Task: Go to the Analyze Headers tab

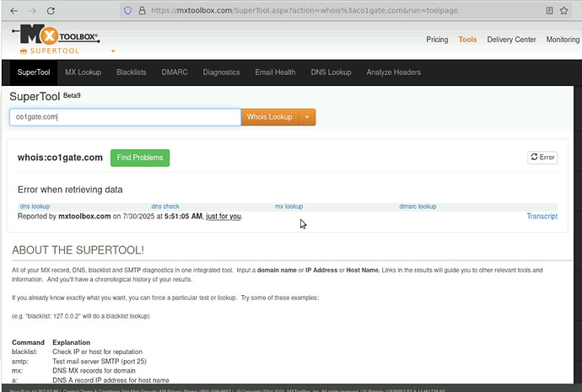Action: pyautogui.click(x=392, y=72)
